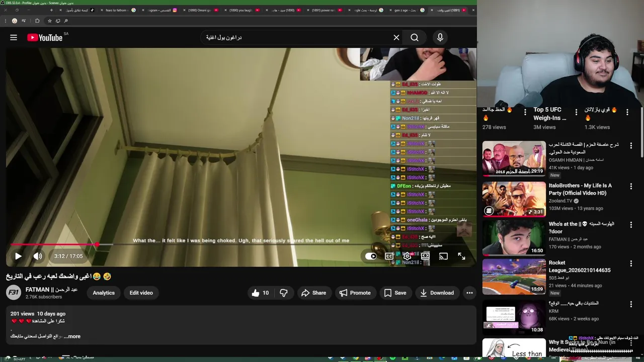644x362 pixels.
Task: Open the 10:38 KRM video thumbnail
Action: click(514, 317)
